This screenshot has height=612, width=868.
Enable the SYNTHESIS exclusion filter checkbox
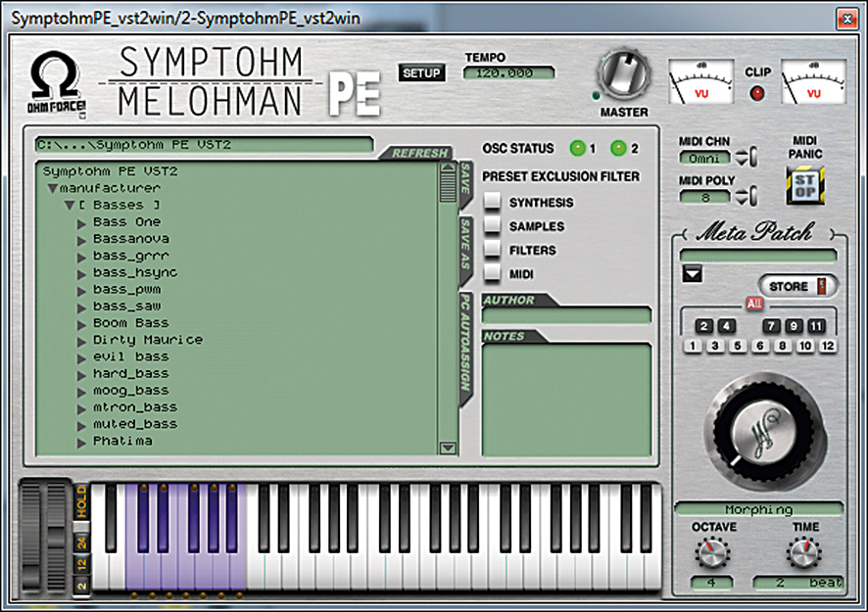point(492,202)
